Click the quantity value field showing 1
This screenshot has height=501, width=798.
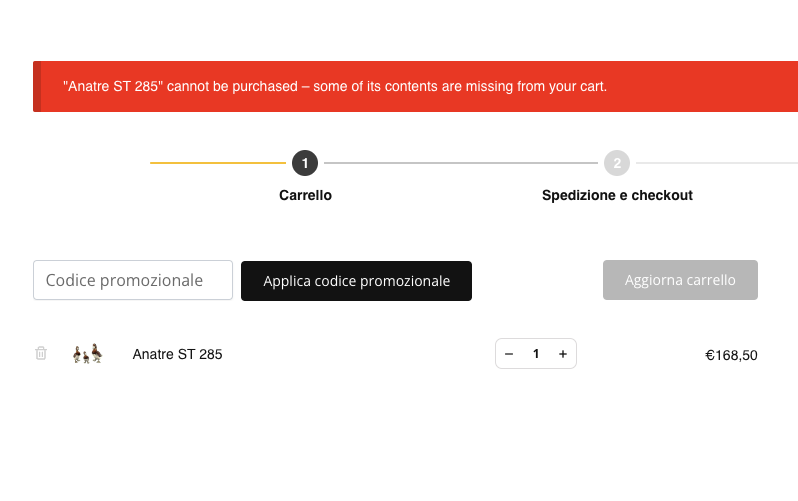click(536, 354)
